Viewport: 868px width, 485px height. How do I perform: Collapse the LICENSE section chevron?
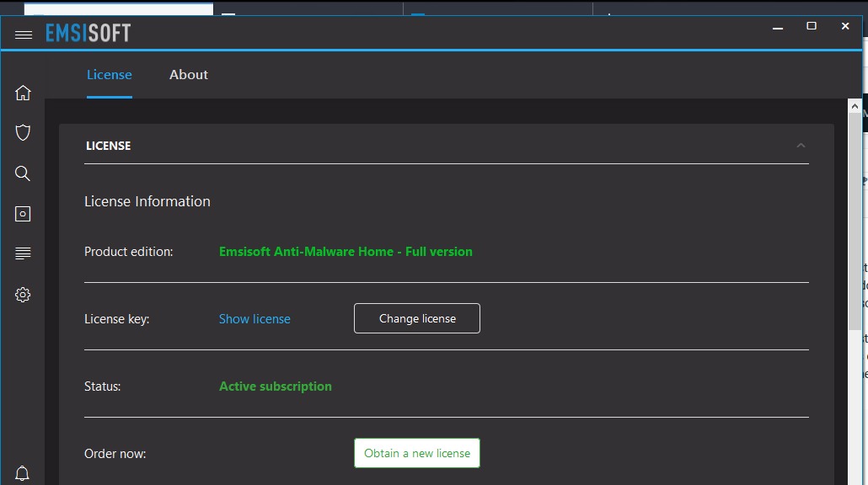(x=801, y=146)
